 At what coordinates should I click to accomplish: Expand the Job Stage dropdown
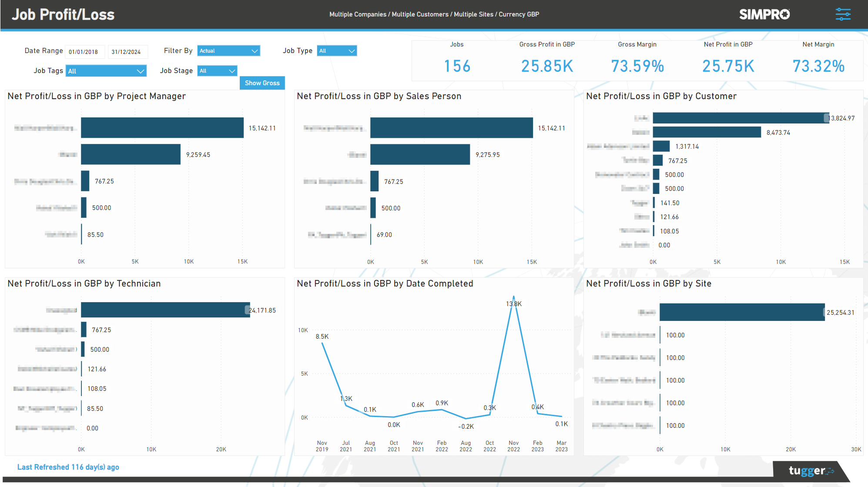[x=217, y=70]
